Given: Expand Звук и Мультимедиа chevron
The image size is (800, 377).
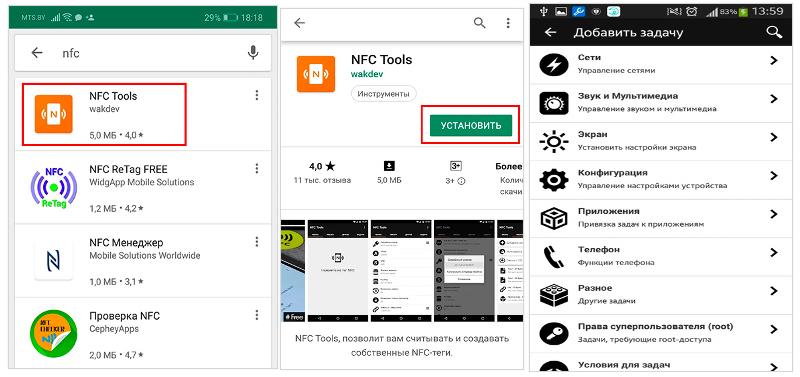Looking at the screenshot, I should coord(774,98).
